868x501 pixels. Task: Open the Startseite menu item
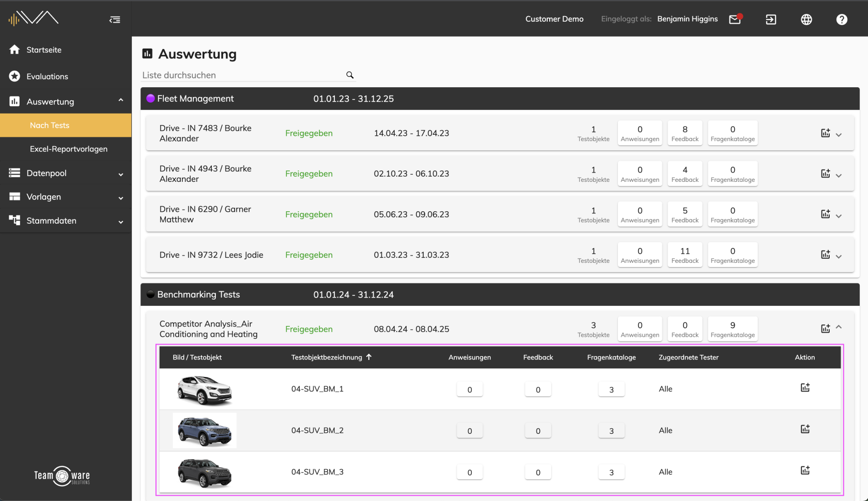66,50
